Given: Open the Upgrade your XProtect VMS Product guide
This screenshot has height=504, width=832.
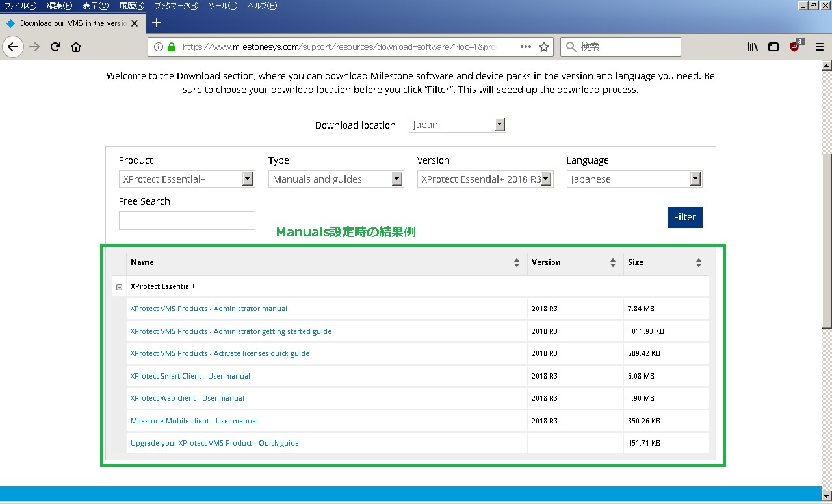Looking at the screenshot, I should click(x=214, y=443).
